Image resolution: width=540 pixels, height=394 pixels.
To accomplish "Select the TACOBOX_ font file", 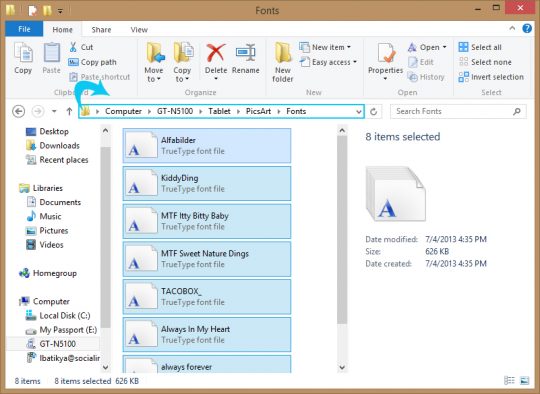I will click(207, 297).
